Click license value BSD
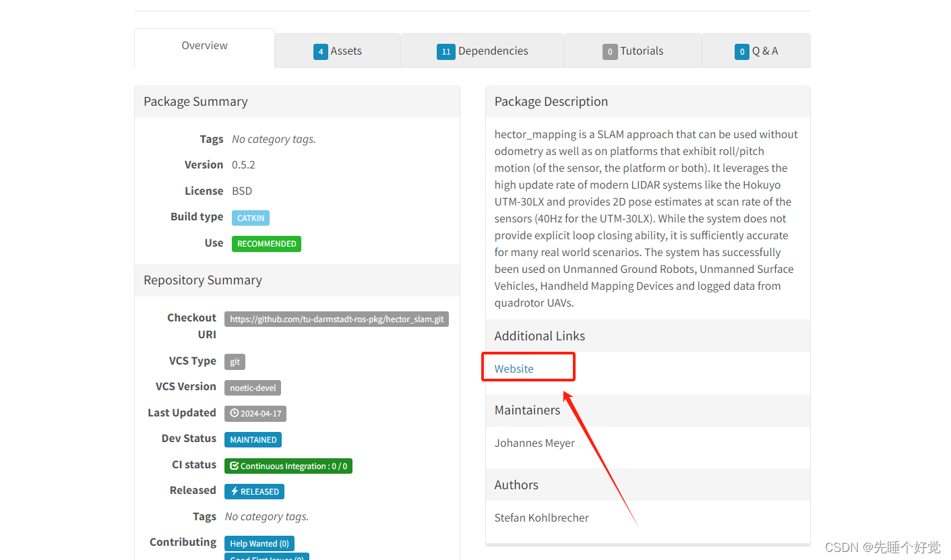Image resolution: width=951 pixels, height=560 pixels. (242, 191)
